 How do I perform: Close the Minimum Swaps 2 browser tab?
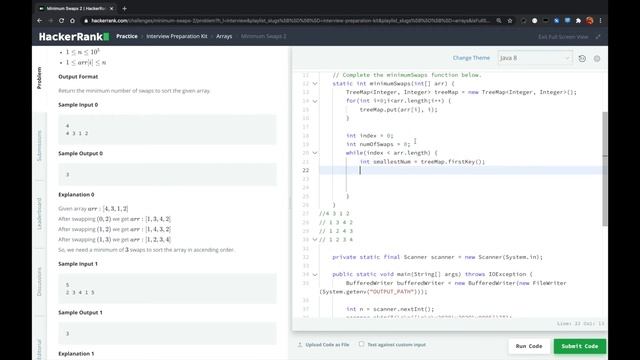(112, 8)
